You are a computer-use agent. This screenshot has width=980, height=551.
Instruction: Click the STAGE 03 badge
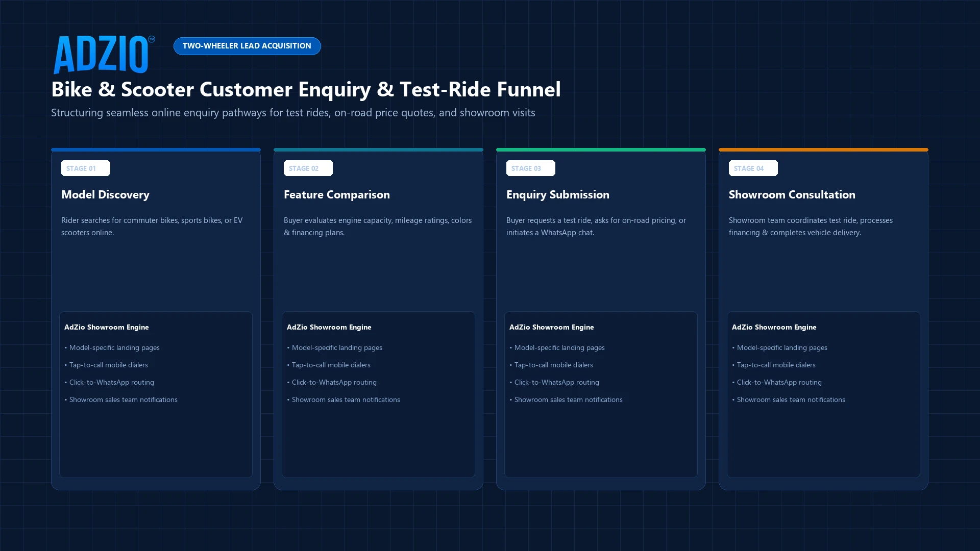click(531, 168)
